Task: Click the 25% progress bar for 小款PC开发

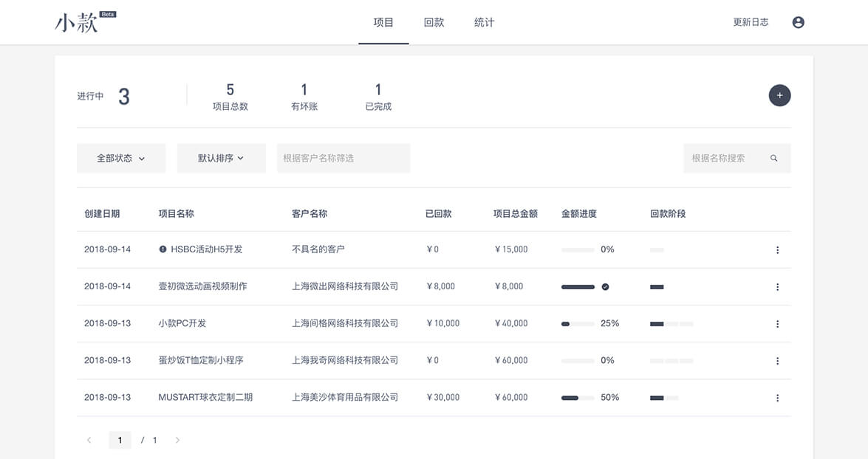Action: (x=578, y=324)
